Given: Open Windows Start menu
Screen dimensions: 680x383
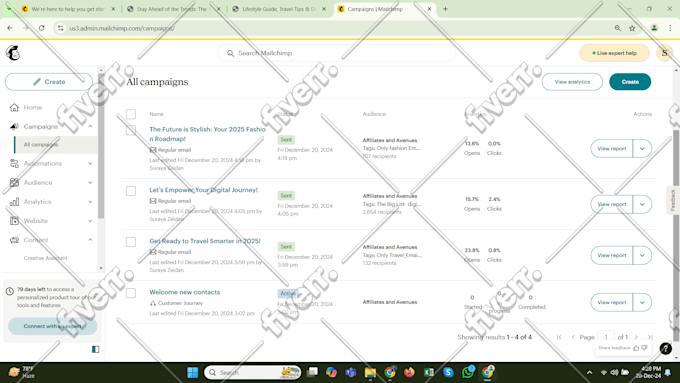Looking at the screenshot, I should click(193, 372).
